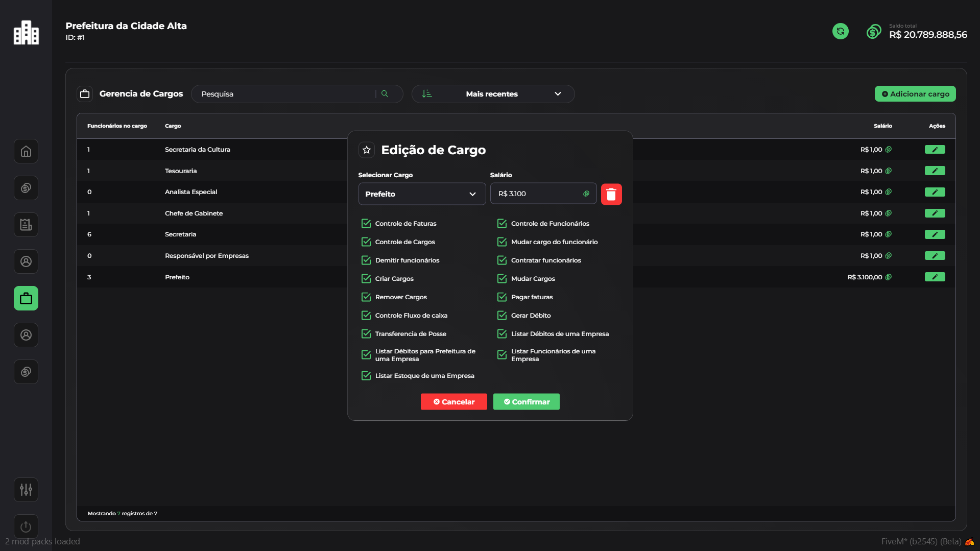This screenshot has width=980, height=551.
Task: Toggle Listar Funcionários de uma Empresa
Action: click(x=501, y=354)
